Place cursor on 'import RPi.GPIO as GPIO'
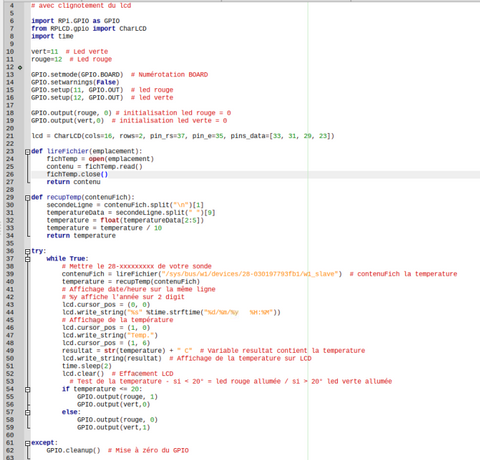Viewport: 480px width, 460px height. [x=76, y=21]
